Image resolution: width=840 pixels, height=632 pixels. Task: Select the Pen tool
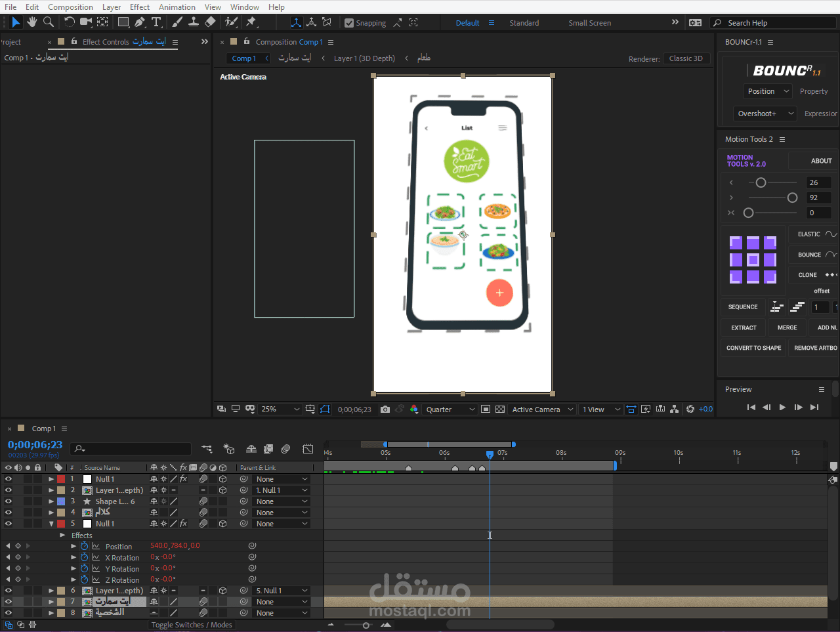140,22
